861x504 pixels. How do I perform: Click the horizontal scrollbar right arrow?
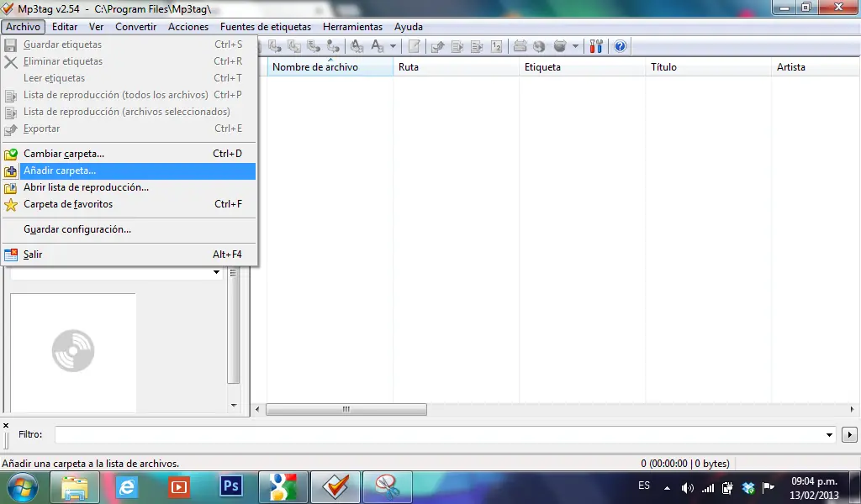click(852, 409)
